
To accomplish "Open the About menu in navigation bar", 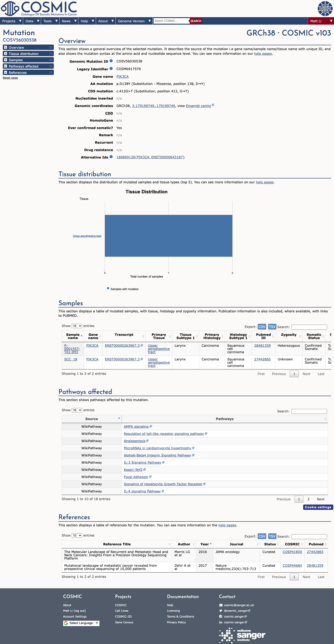I will pos(106,21).
